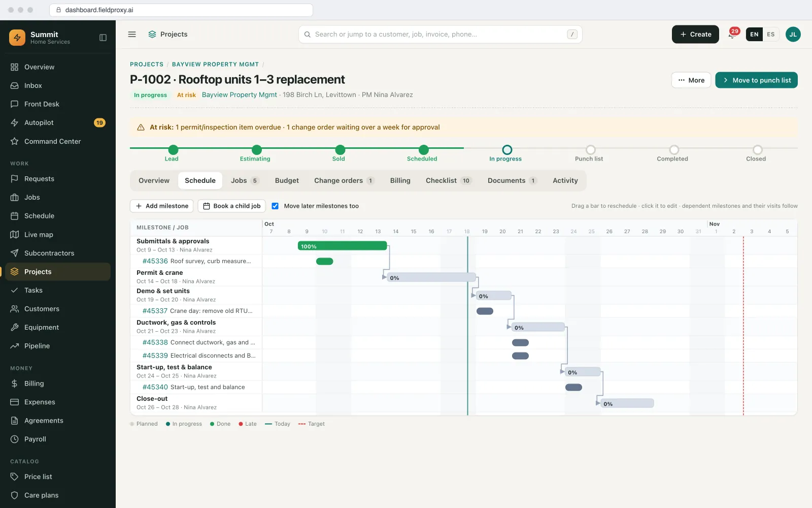Click PROJECTS breadcrumb link
Viewport: 812px width, 508px height.
147,65
